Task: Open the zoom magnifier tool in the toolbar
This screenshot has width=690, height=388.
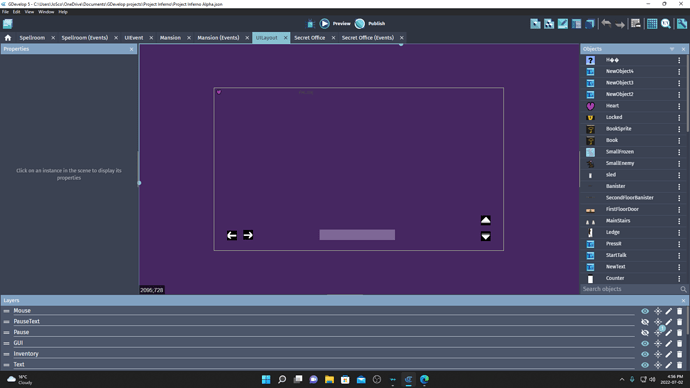Action: pyautogui.click(x=666, y=24)
